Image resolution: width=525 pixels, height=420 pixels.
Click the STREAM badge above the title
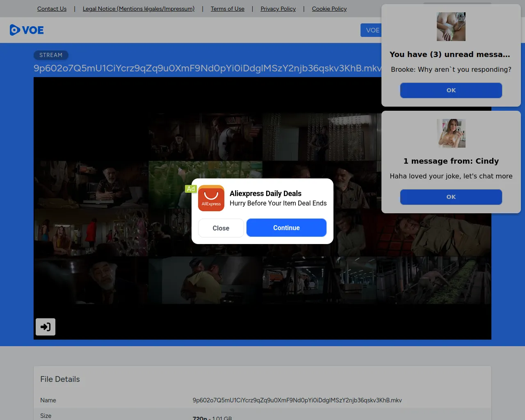pyautogui.click(x=51, y=55)
